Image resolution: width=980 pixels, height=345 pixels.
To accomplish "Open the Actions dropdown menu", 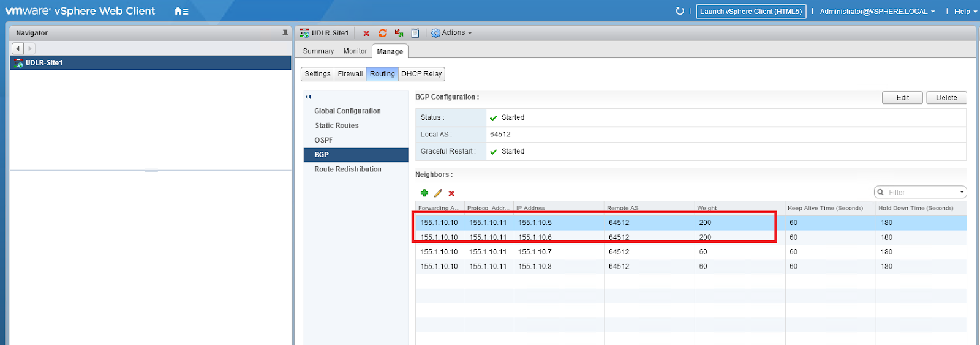I will [452, 33].
